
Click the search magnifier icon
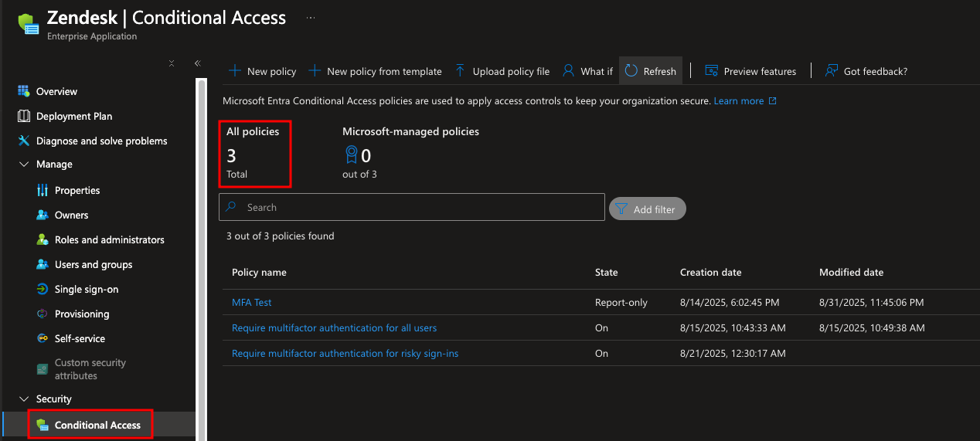(231, 207)
